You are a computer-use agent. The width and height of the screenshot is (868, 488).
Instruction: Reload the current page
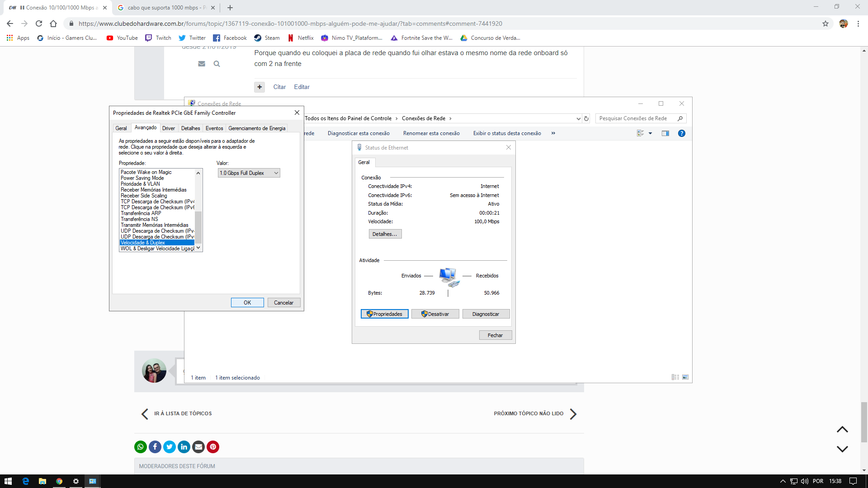[39, 23]
